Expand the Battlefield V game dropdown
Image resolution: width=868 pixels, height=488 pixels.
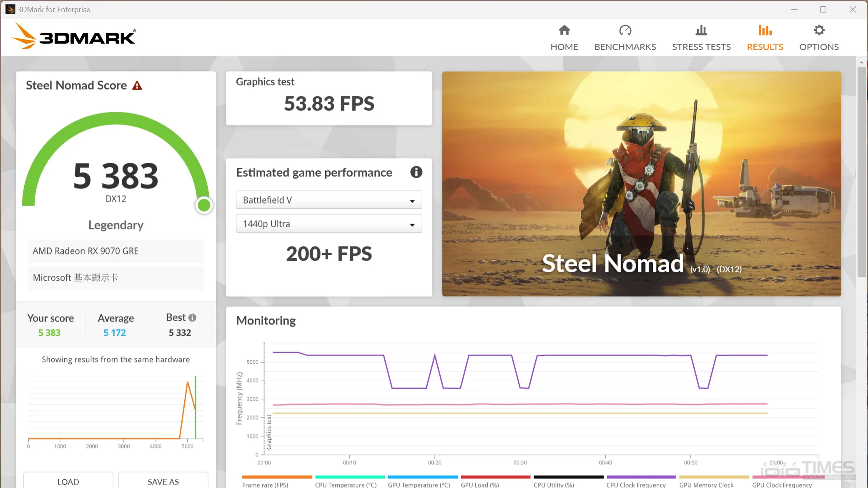329,200
